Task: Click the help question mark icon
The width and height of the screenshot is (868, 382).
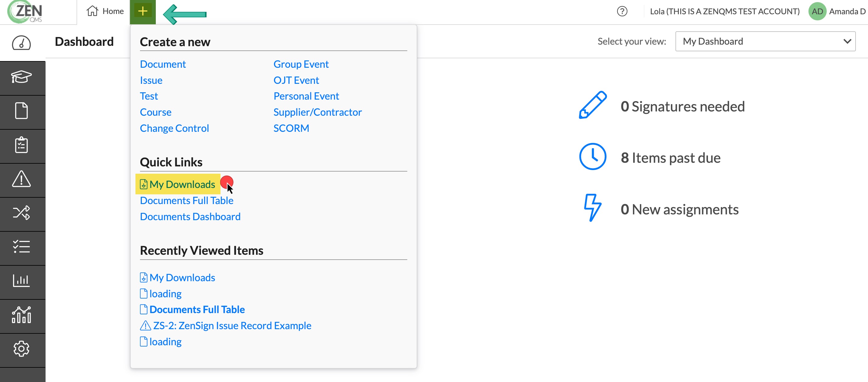Action: (x=622, y=12)
